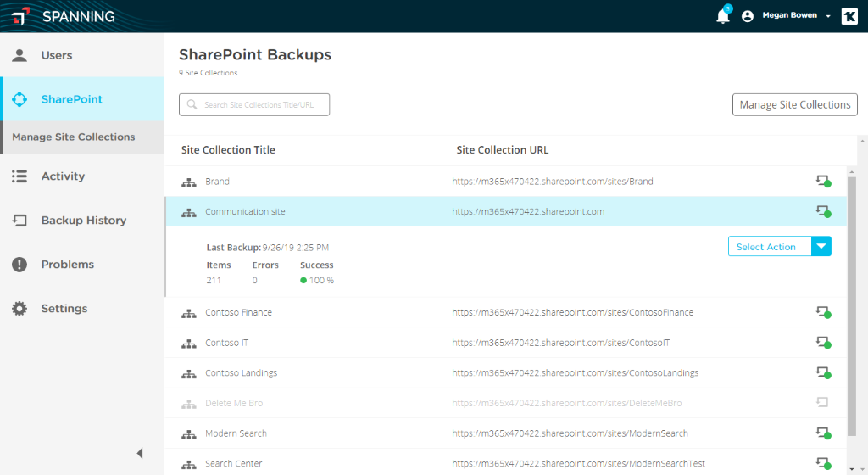Click the Site Collection URL column header
Viewport: 868px width, 475px height.
(502, 150)
